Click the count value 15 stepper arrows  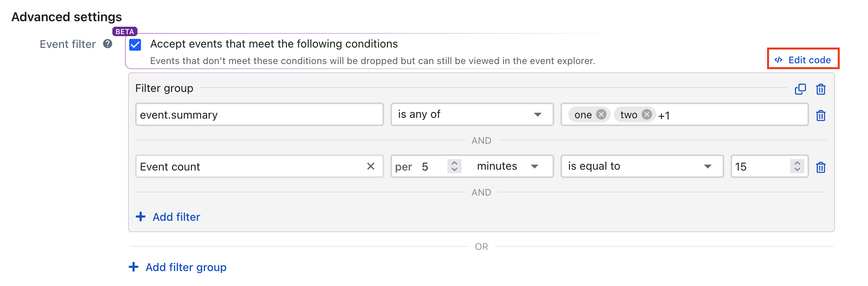click(x=797, y=166)
